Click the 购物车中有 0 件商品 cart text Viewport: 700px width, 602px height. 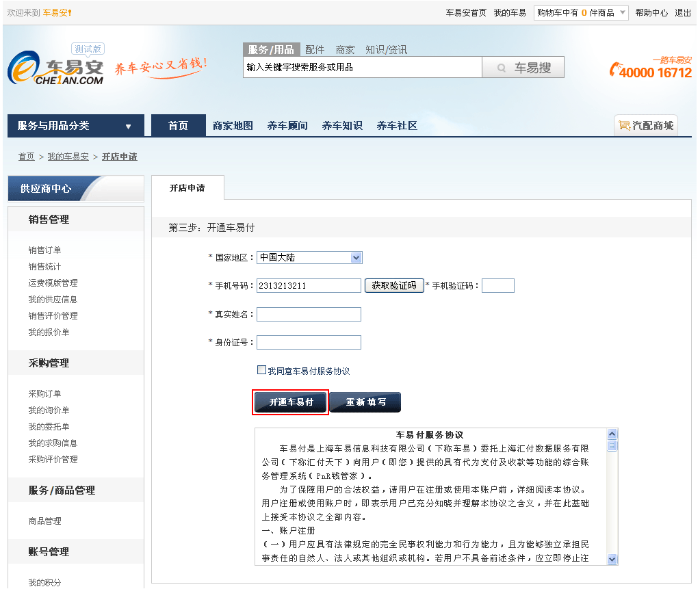coord(575,12)
